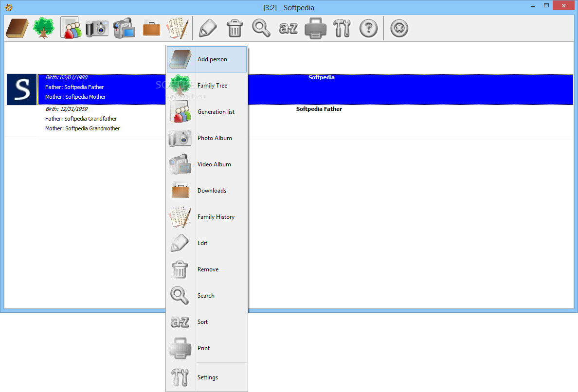Click the Softpedia S photo thumbnail
Screen dimensions: 578x392
[x=22, y=89]
